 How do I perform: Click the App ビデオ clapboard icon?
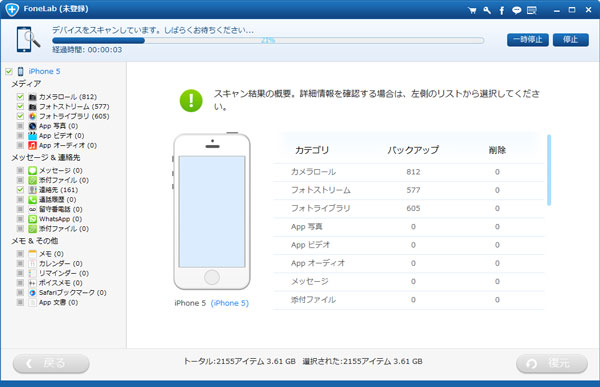tap(33, 136)
